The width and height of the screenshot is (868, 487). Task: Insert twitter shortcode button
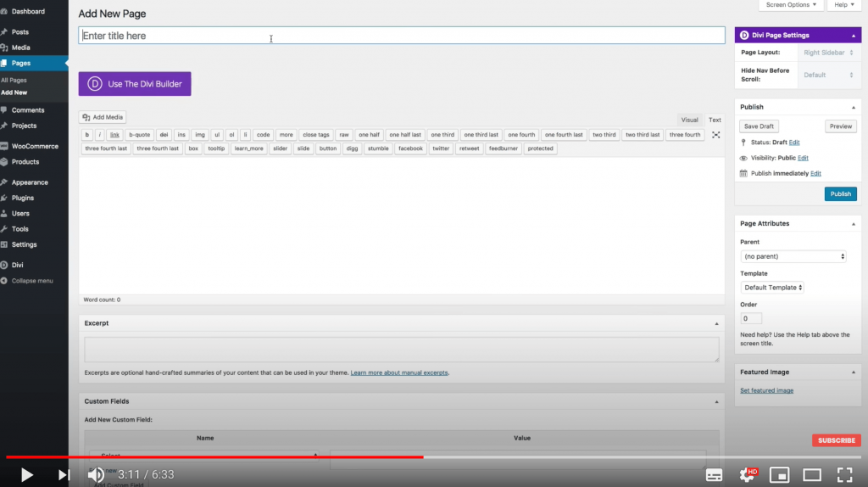coord(441,148)
